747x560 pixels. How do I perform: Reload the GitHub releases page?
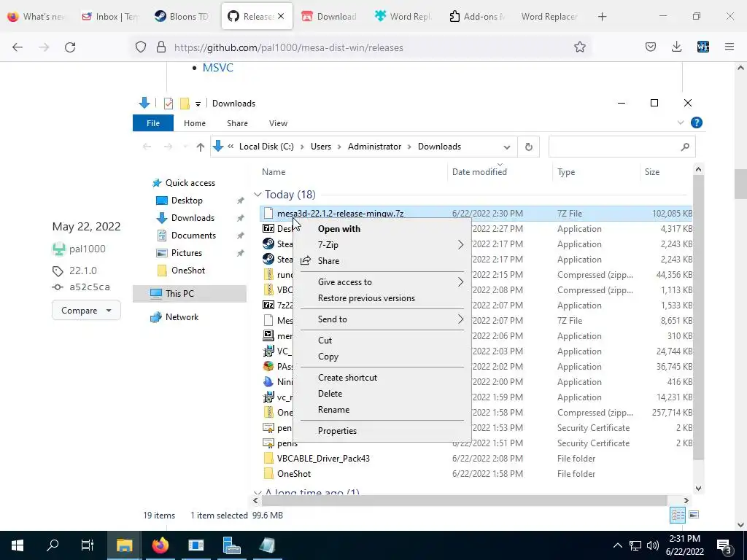[70, 47]
